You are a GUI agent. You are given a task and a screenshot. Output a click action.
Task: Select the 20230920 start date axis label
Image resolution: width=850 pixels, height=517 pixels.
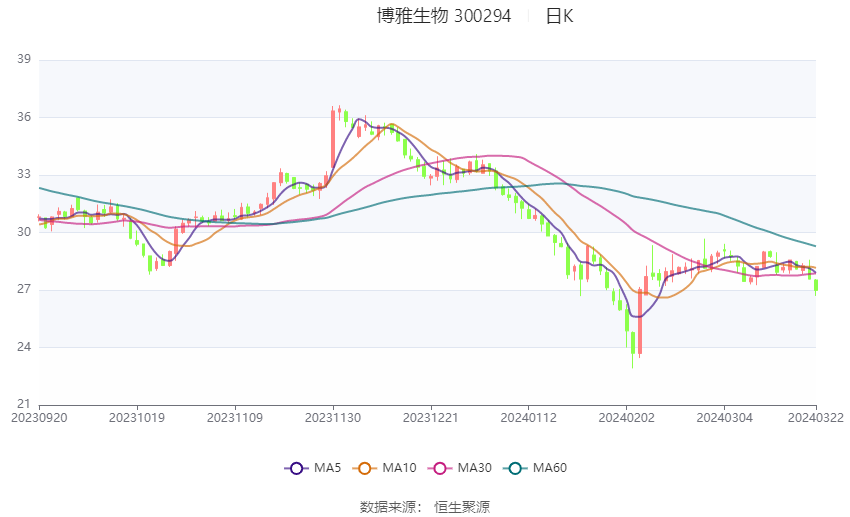(x=39, y=418)
